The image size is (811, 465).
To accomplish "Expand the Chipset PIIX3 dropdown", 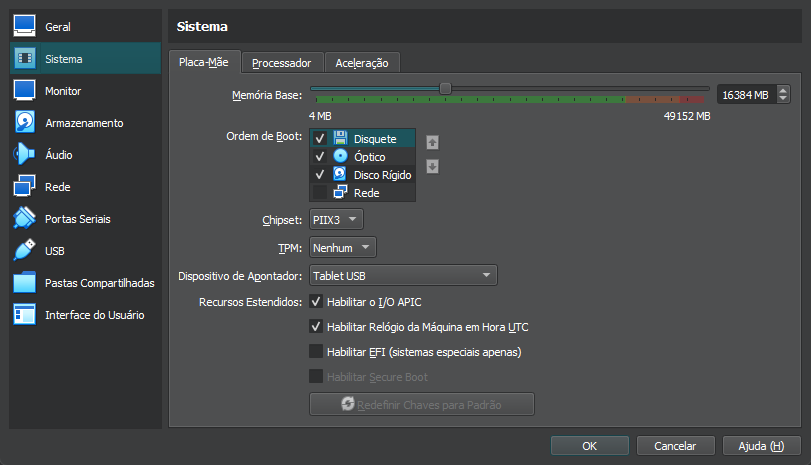I will (x=336, y=219).
